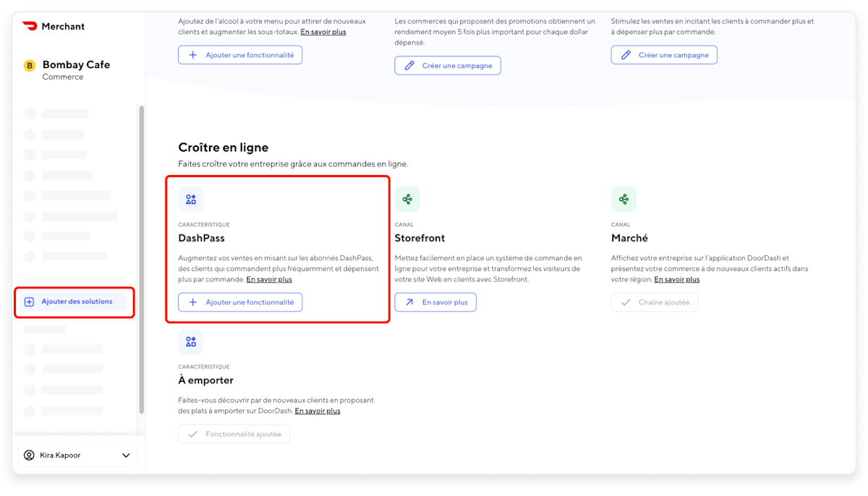Open the En savoir plus link for Marché
Viewport: 868px width, 496px height.
click(677, 279)
